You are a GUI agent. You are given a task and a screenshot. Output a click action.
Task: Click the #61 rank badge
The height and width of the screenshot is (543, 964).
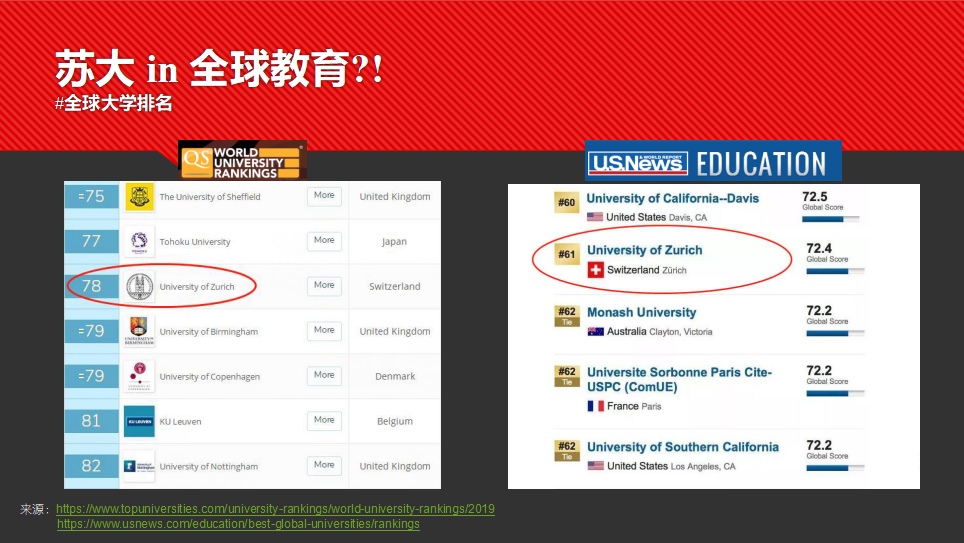(x=566, y=255)
